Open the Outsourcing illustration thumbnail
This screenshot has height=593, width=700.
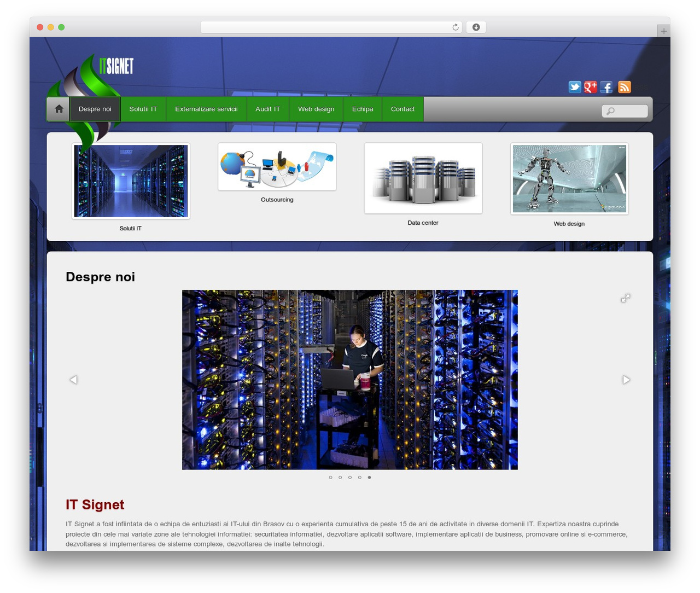click(277, 167)
